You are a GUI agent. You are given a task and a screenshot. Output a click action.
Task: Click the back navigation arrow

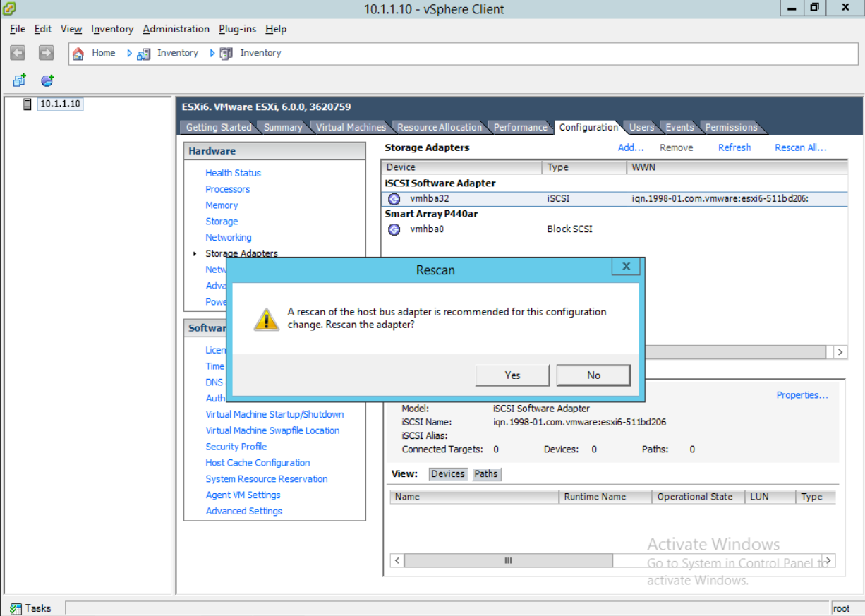point(17,53)
